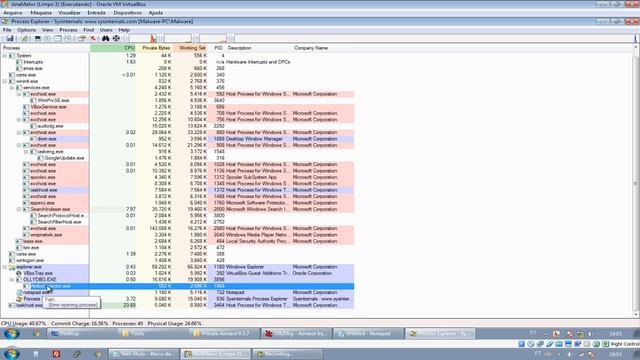This screenshot has width=640, height=360.
Task: Click the host Windows Start orb at bottom
Action: tap(11, 353)
